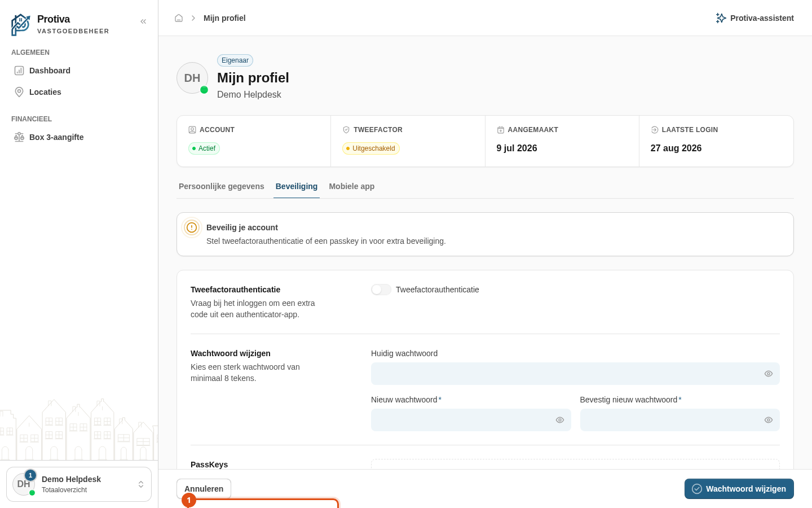812x508 pixels.
Task: Click the home breadcrumb icon
Action: (x=179, y=18)
